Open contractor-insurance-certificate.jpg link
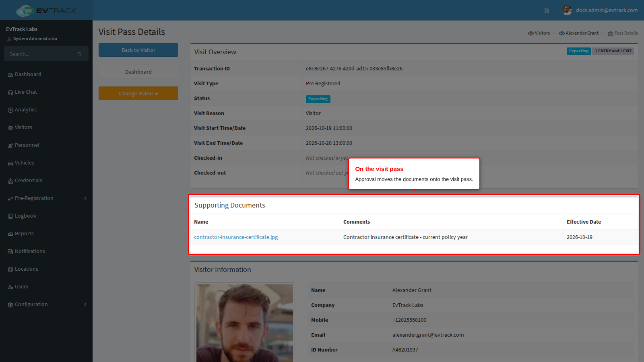The image size is (644, 362). tap(236, 237)
